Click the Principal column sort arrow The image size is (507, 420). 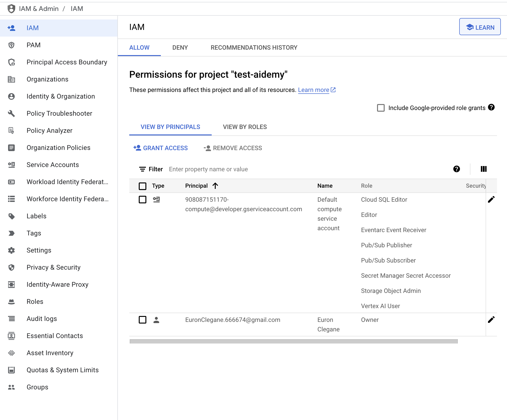[215, 186]
